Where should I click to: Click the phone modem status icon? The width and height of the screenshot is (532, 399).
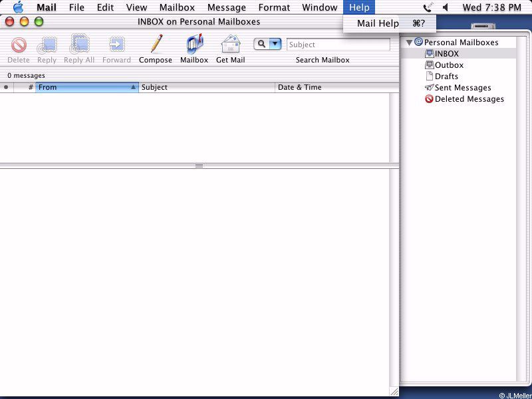(428, 7)
